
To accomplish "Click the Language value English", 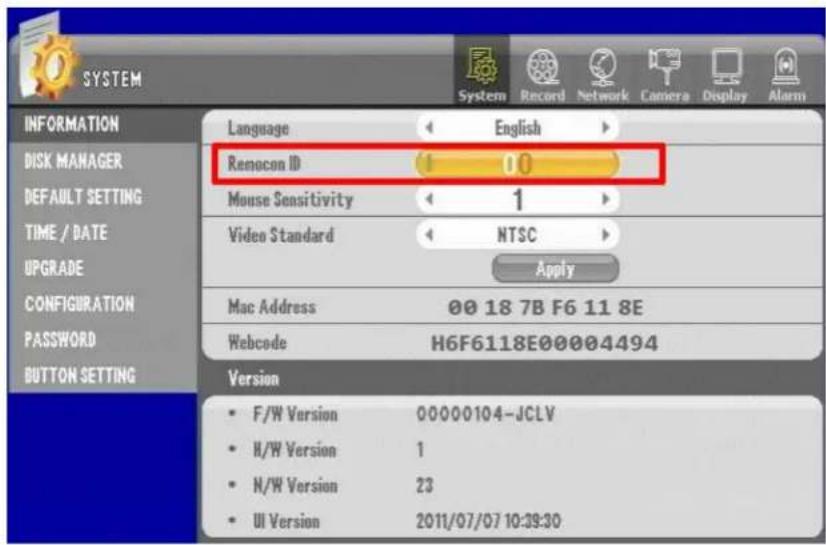I will tap(517, 128).
